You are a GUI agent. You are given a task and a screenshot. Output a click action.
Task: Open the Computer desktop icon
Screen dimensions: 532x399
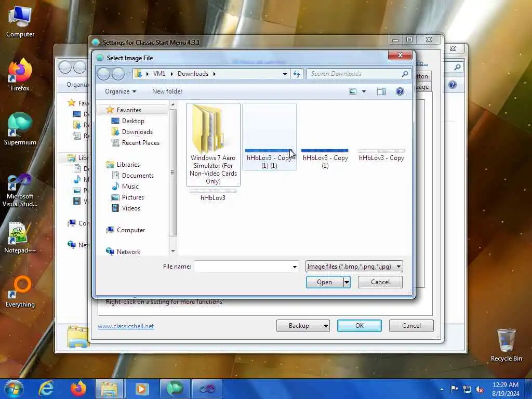coord(20,21)
